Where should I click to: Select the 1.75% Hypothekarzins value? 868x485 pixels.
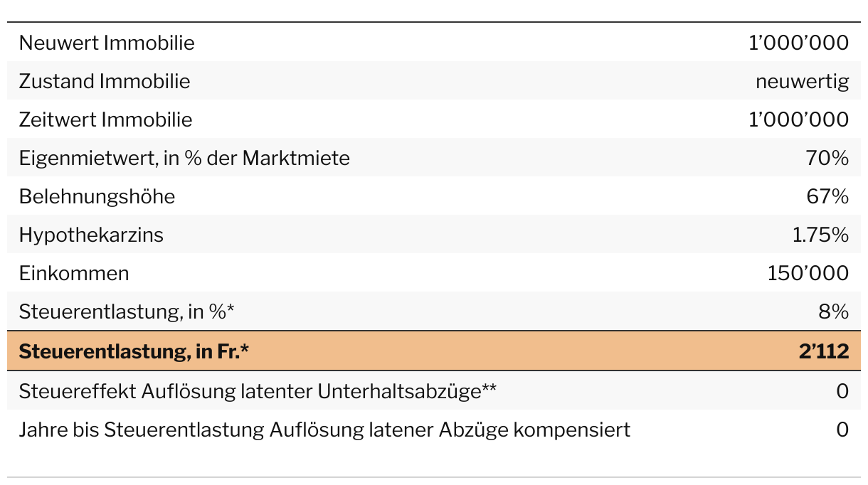[x=820, y=235]
